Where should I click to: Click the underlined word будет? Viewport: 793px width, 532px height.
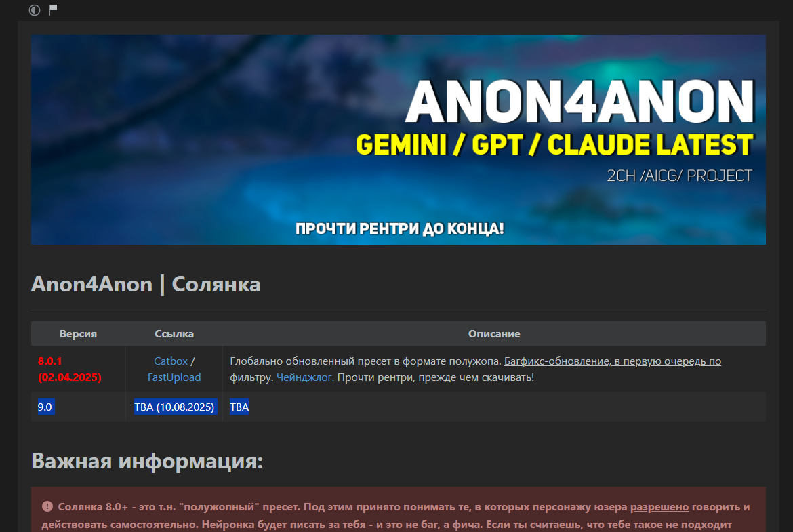tap(272, 525)
